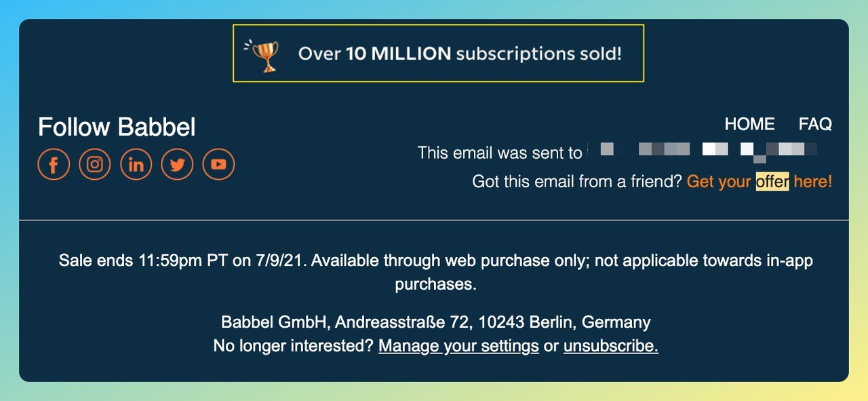Visit Babbel's LinkedIn page icon

136,165
